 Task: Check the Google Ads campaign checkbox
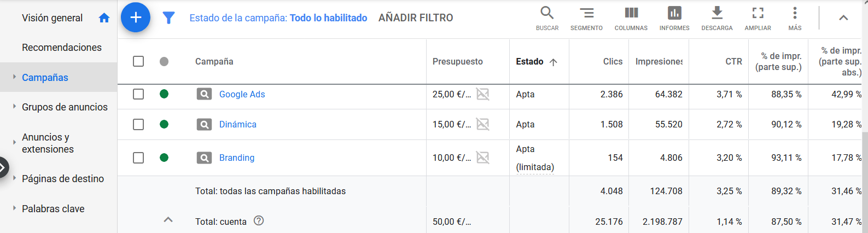138,94
